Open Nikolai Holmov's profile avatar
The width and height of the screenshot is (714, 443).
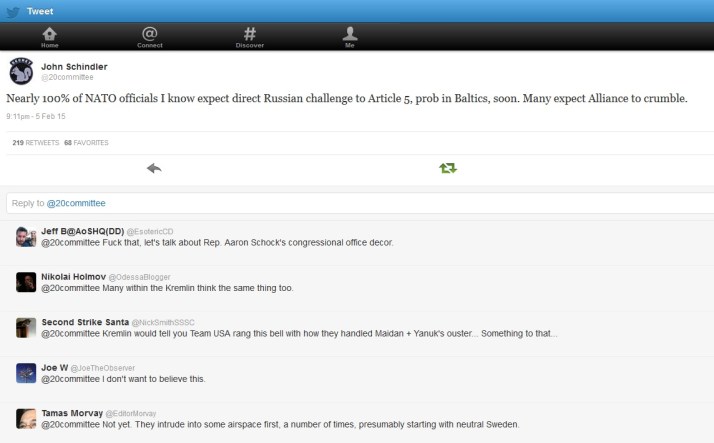coord(26,282)
